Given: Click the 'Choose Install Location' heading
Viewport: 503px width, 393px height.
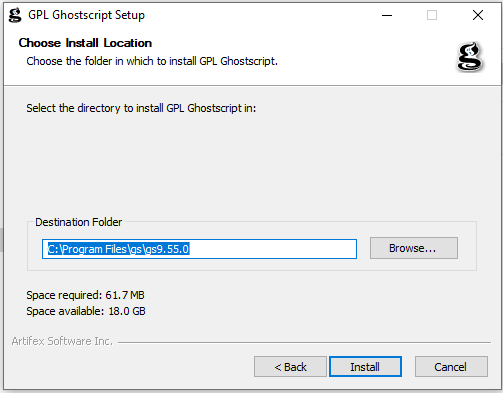Looking at the screenshot, I should click(x=85, y=43).
